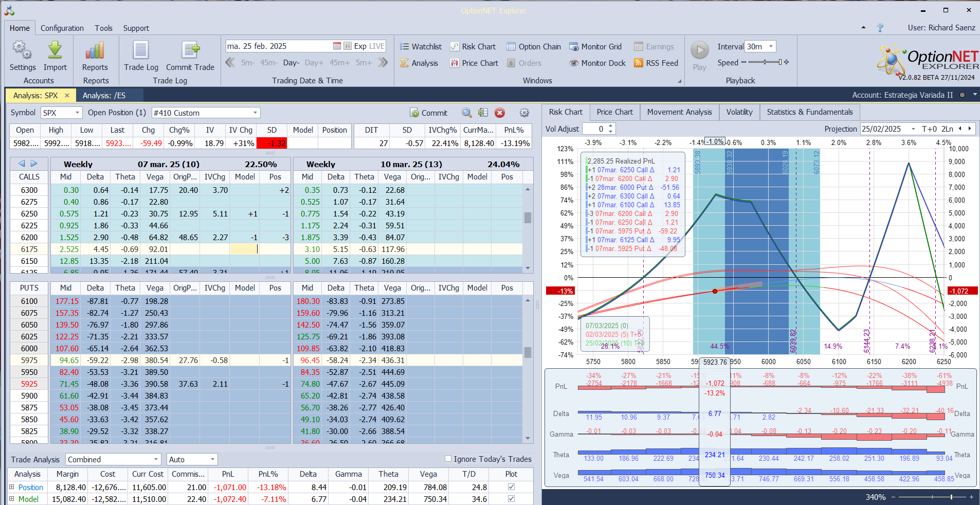Jump back with the double left arrow
Viewport: 980px width, 505px height.
[x=230, y=63]
